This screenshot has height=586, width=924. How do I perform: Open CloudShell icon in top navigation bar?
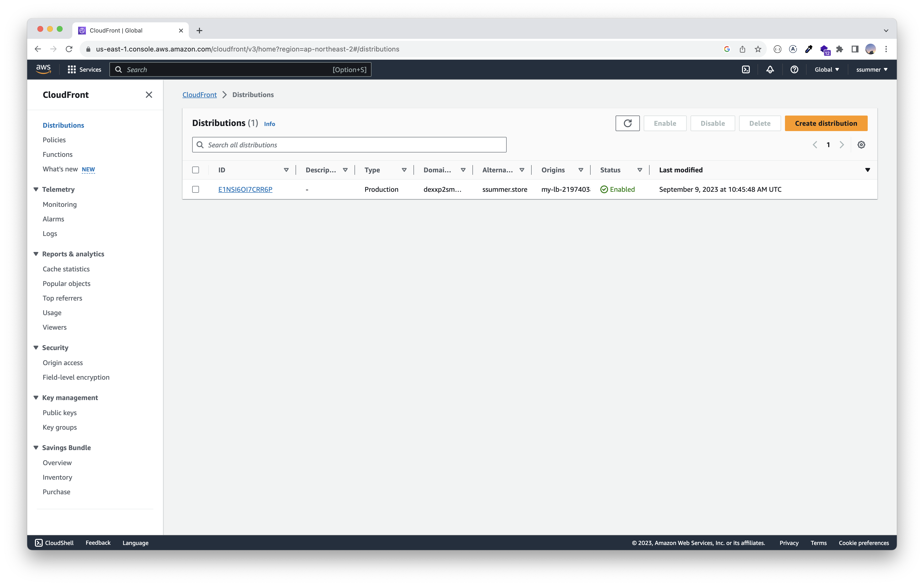click(x=746, y=69)
